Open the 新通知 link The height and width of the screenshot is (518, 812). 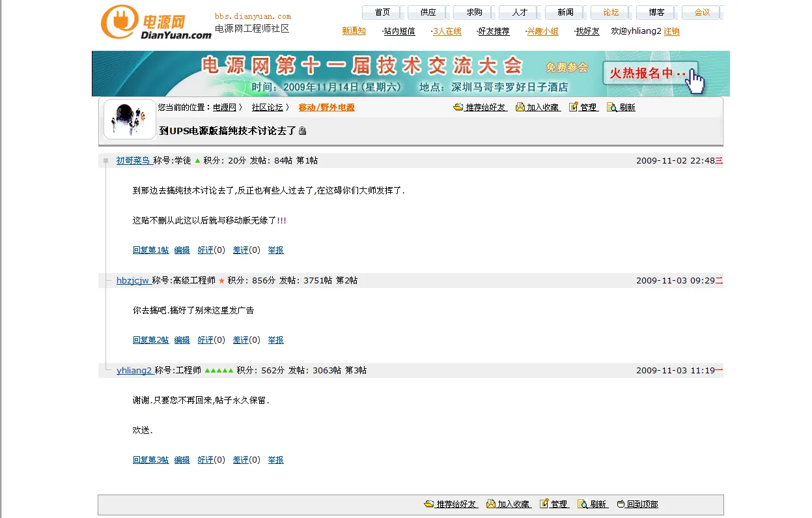click(x=354, y=31)
